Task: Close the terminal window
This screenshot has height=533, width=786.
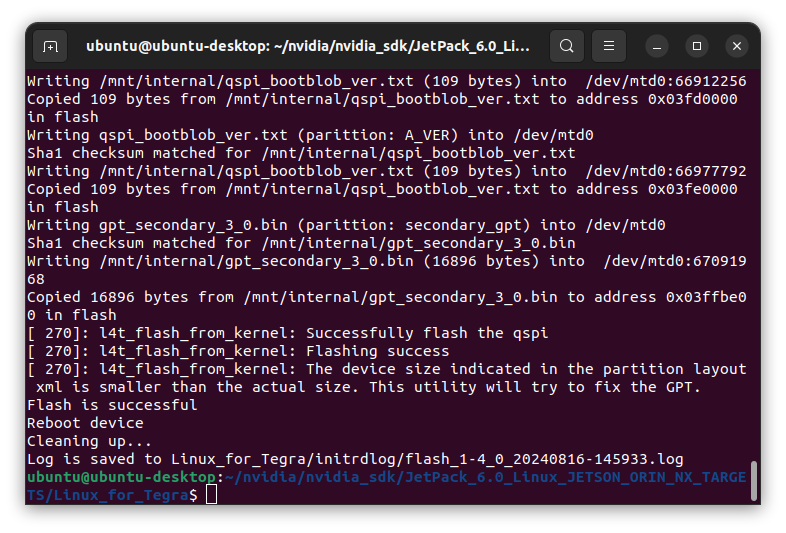Action: (736, 46)
